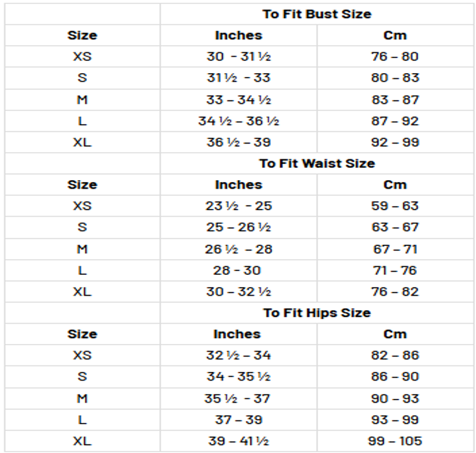Screen dimensions: 476x453
Task: Click the waist L inches value 28 – 30
Action: click(x=239, y=270)
